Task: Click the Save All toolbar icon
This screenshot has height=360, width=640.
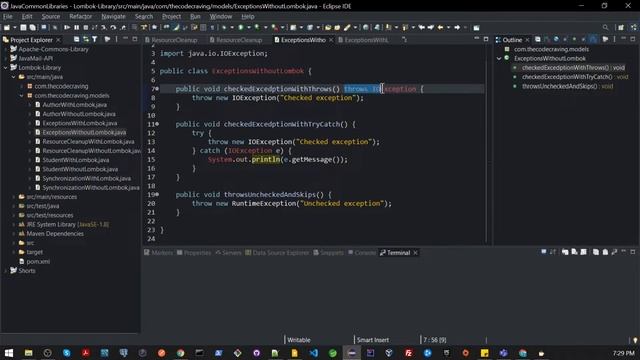Action: tap(32, 27)
